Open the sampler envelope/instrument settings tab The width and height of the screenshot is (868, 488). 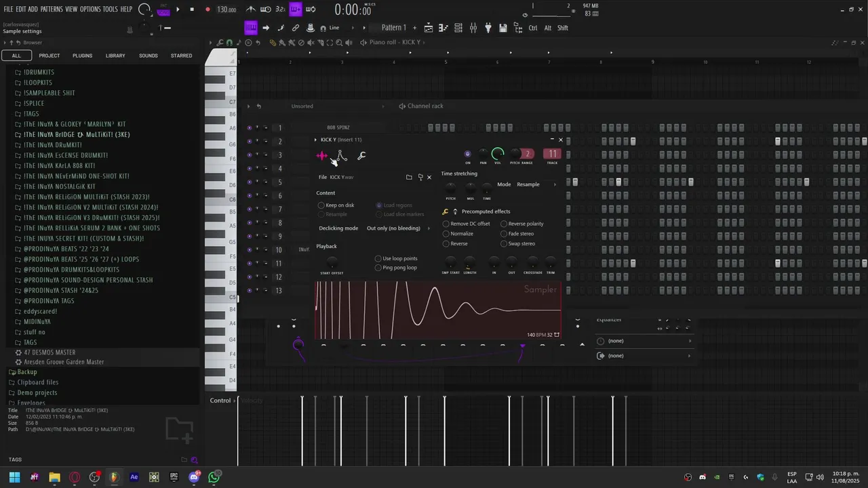tap(342, 156)
